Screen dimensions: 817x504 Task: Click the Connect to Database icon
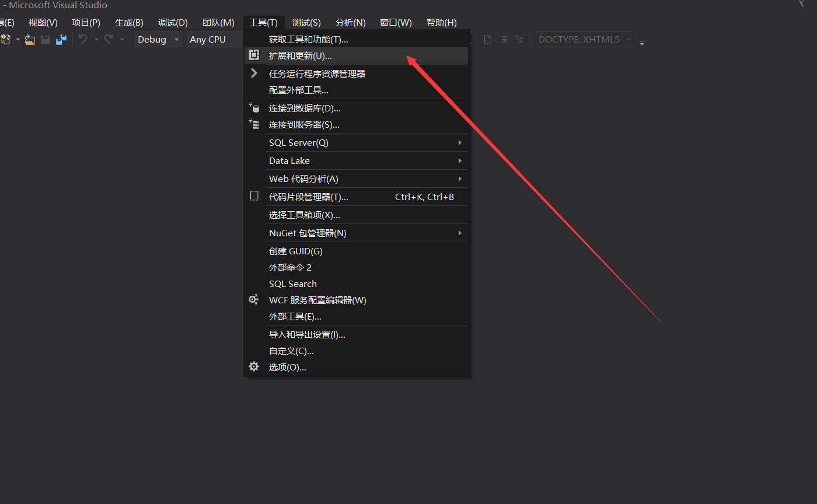[254, 108]
